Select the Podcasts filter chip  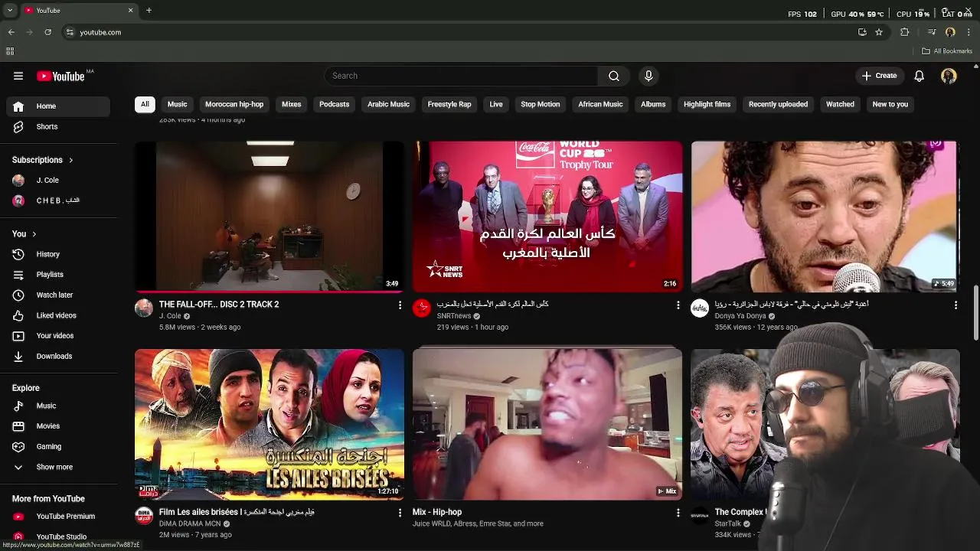335,104
